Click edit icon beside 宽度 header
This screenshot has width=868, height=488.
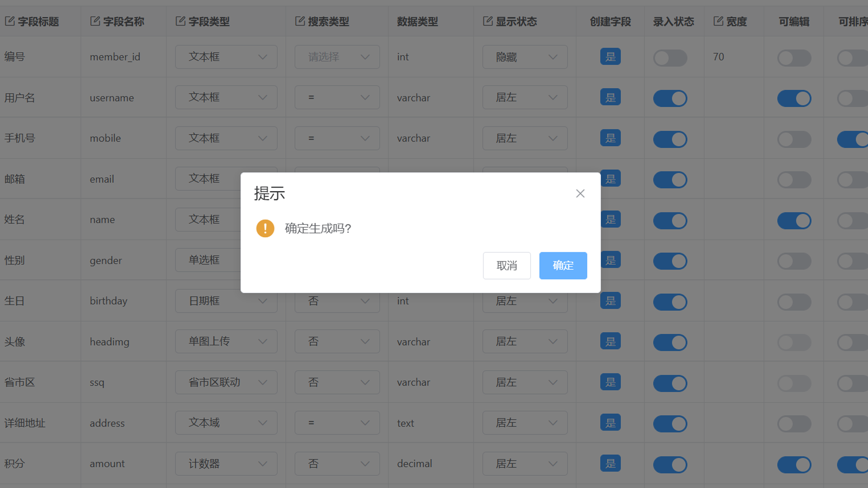coord(718,21)
